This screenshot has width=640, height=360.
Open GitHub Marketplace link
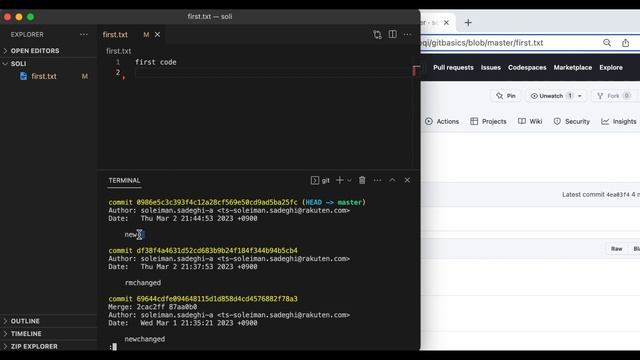pos(573,68)
